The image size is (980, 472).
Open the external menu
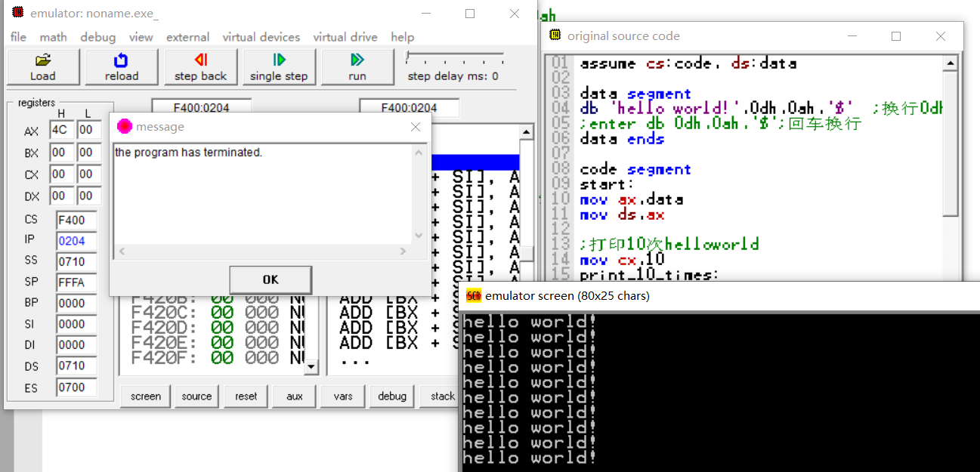tap(187, 37)
